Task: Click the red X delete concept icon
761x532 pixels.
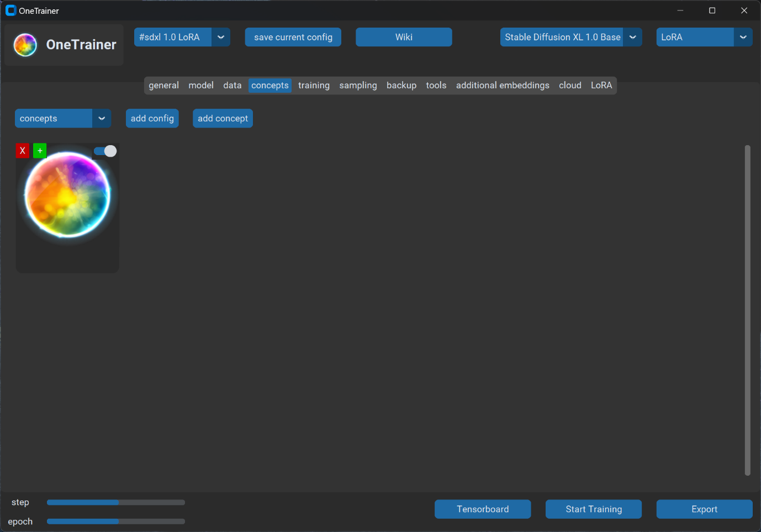Action: tap(23, 151)
